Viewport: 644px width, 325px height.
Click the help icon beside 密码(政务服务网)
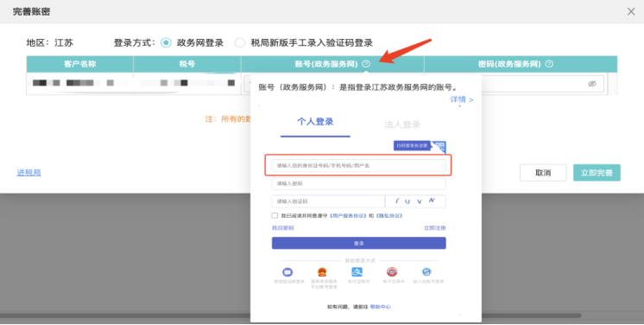point(549,64)
